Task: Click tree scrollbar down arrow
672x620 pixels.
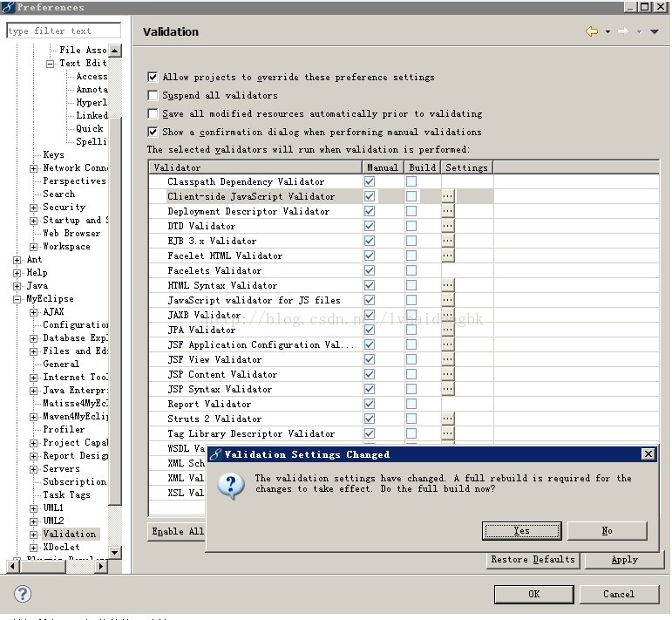Action: pyautogui.click(x=114, y=552)
